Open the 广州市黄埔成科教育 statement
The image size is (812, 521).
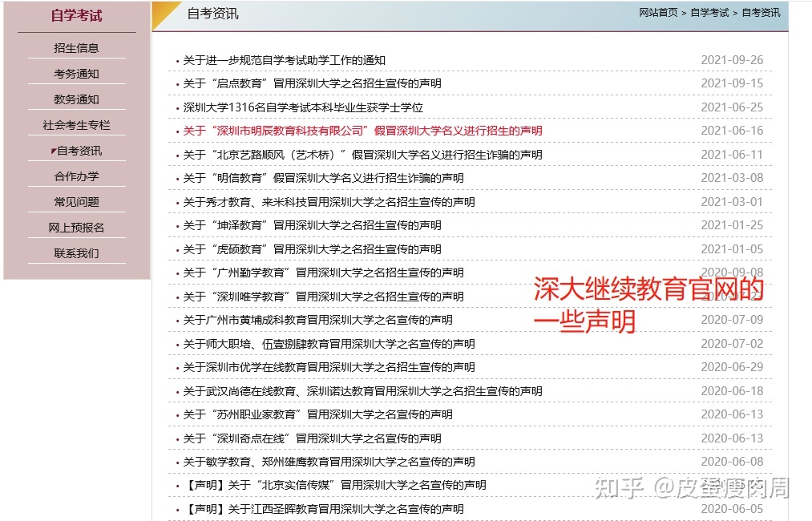[318, 320]
